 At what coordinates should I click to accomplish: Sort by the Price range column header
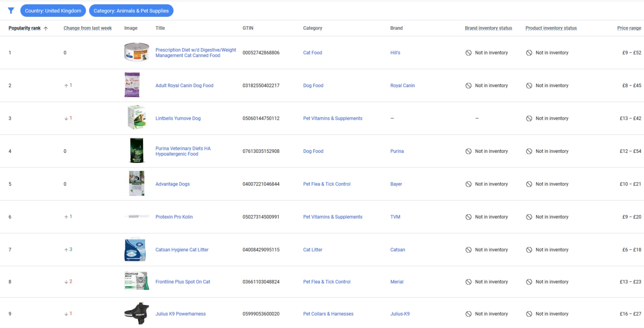pyautogui.click(x=629, y=27)
